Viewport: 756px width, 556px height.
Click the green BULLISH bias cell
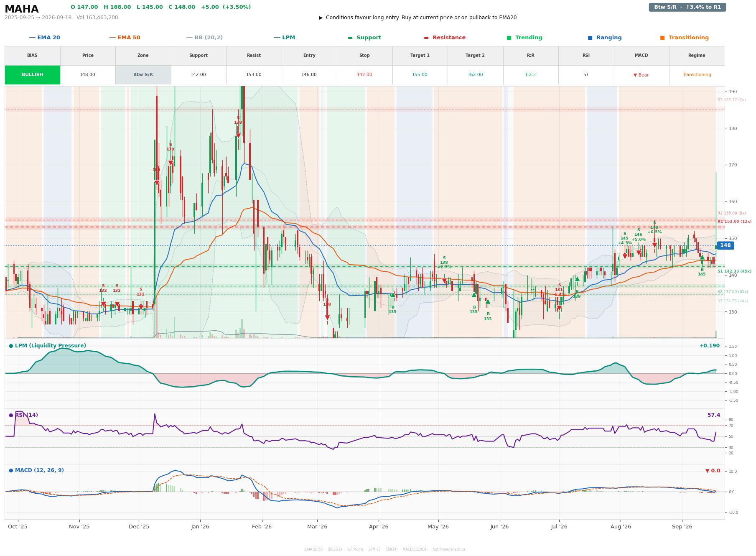[x=32, y=75]
